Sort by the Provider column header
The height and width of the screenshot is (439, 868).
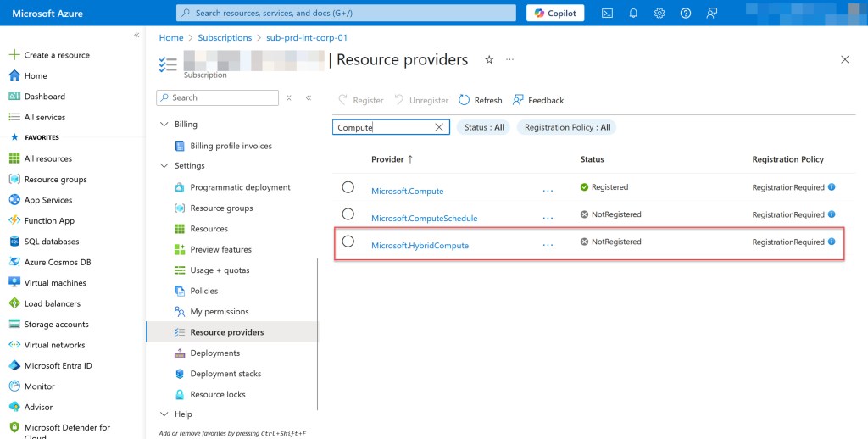(387, 159)
